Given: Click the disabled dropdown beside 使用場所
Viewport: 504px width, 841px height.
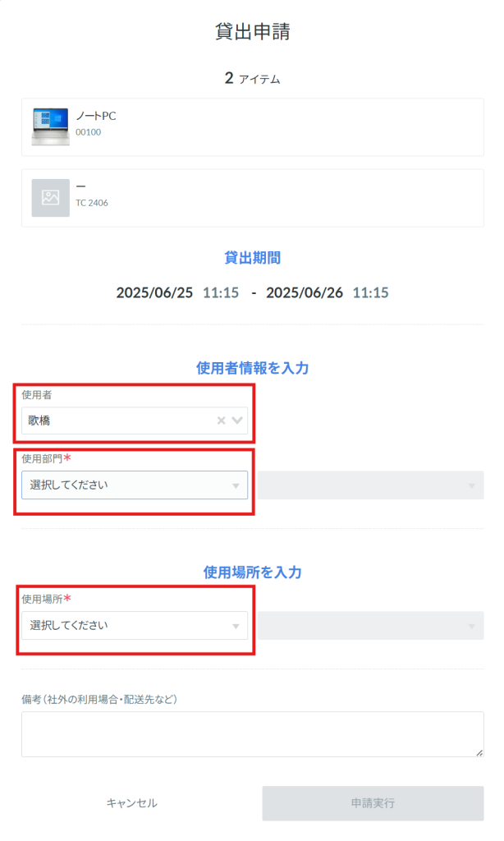Looking at the screenshot, I should [x=370, y=625].
